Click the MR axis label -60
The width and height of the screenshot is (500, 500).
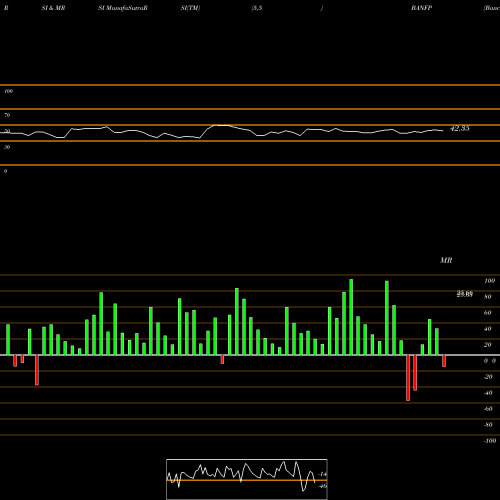tap(488, 409)
